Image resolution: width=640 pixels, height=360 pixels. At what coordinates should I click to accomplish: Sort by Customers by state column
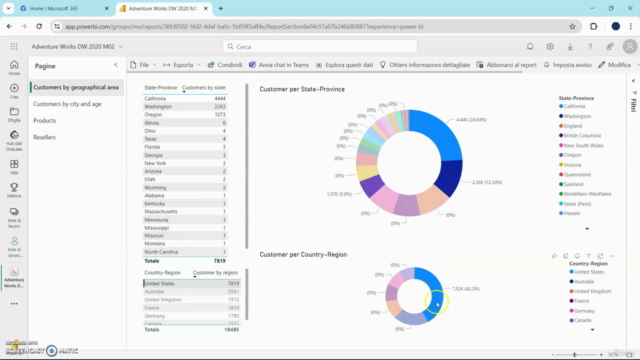[x=203, y=87]
